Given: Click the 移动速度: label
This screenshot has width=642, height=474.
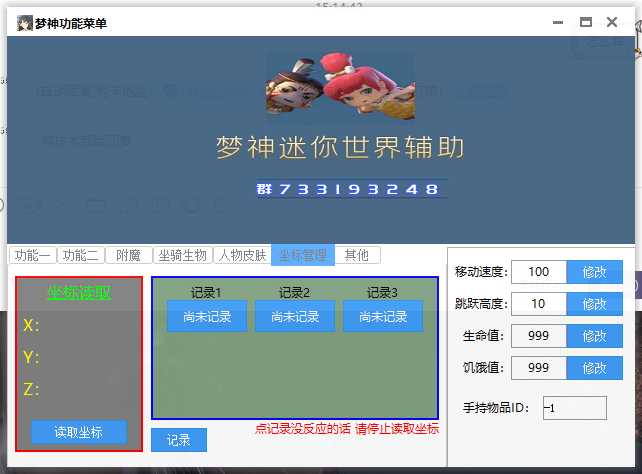Looking at the screenshot, I should [x=482, y=272].
